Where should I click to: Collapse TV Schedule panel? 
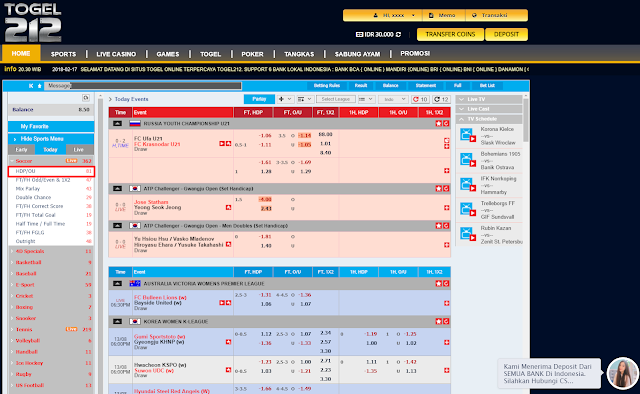[x=489, y=119]
